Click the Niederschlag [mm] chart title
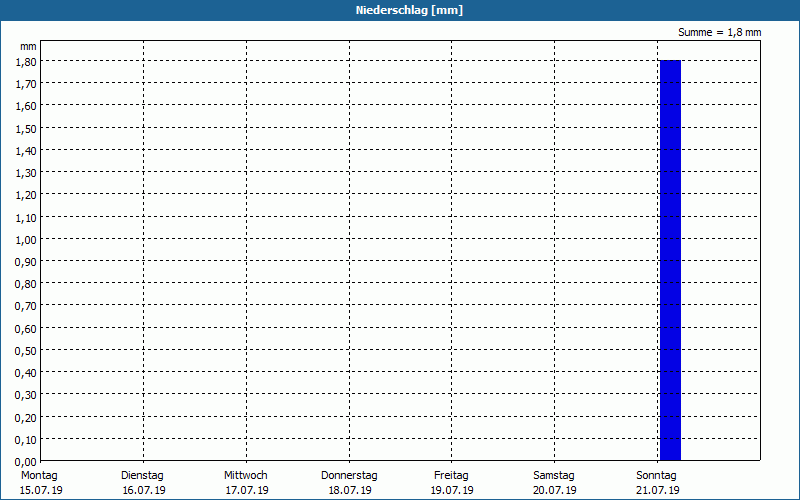Viewport: 800px width, 500px height. [409, 10]
